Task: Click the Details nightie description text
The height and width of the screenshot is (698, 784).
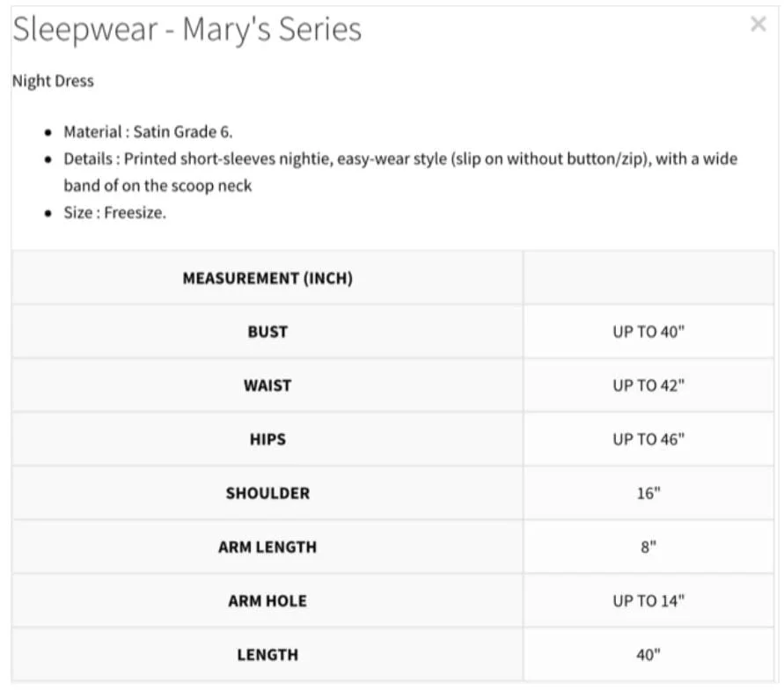Action: point(400,173)
